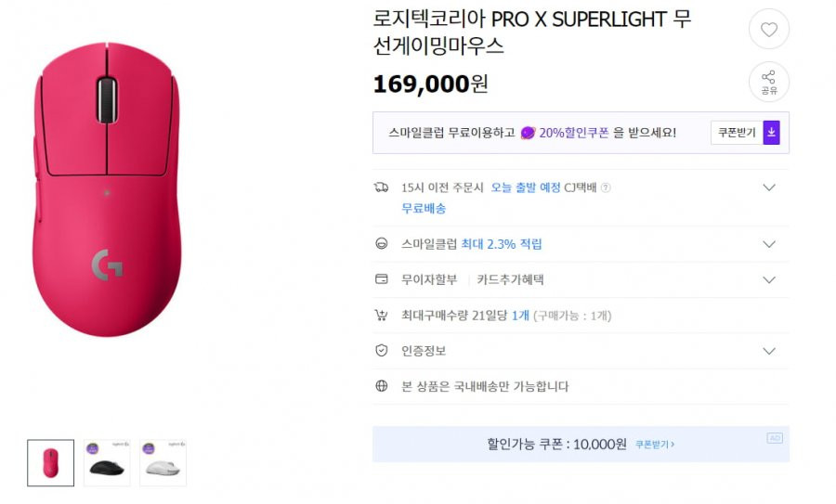Select the black mouse thumbnail
Image resolution: width=836 pixels, height=504 pixels.
click(107, 463)
